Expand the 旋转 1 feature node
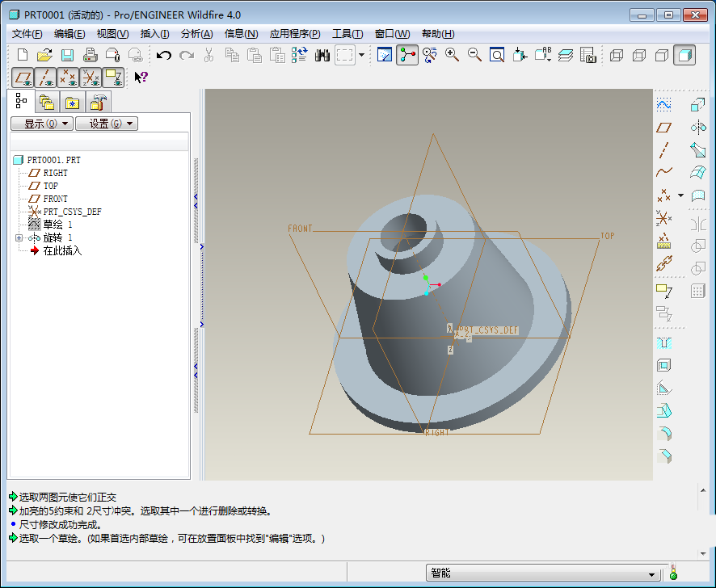Screen dimensions: 716x588 [x=19, y=237]
